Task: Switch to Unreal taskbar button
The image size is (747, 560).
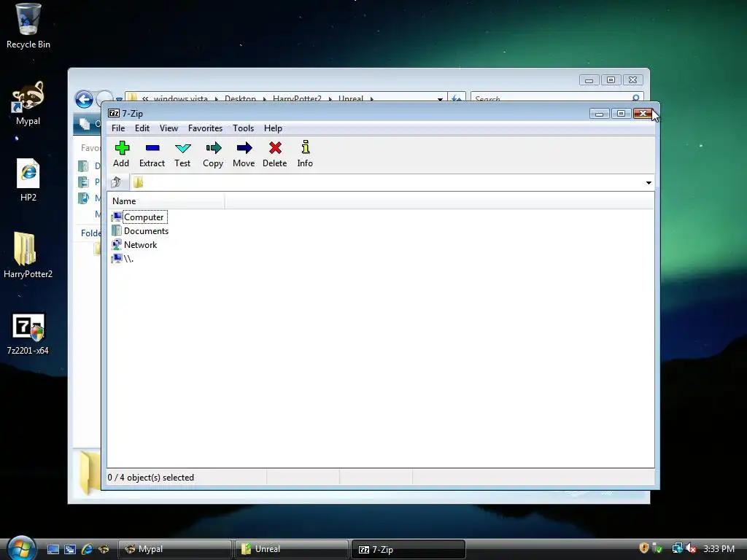Action: click(x=291, y=549)
